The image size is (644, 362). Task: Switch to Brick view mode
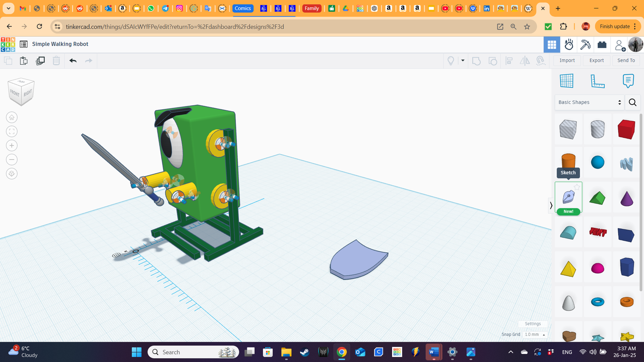pos(602,45)
